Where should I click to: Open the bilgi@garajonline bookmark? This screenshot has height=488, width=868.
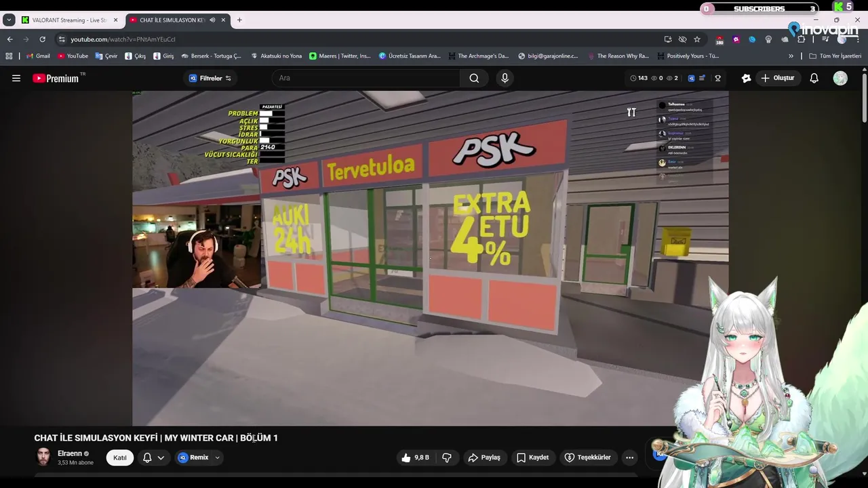pos(548,56)
